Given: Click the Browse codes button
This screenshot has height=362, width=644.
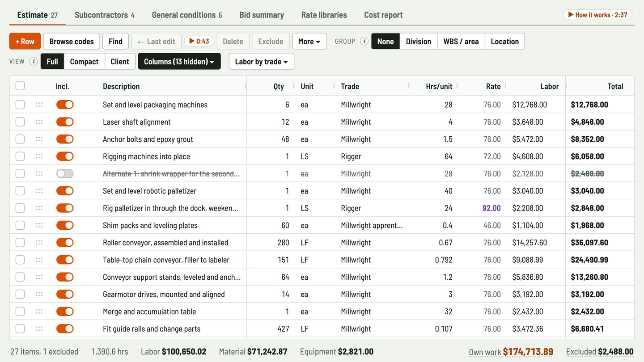Looking at the screenshot, I should [72, 41].
